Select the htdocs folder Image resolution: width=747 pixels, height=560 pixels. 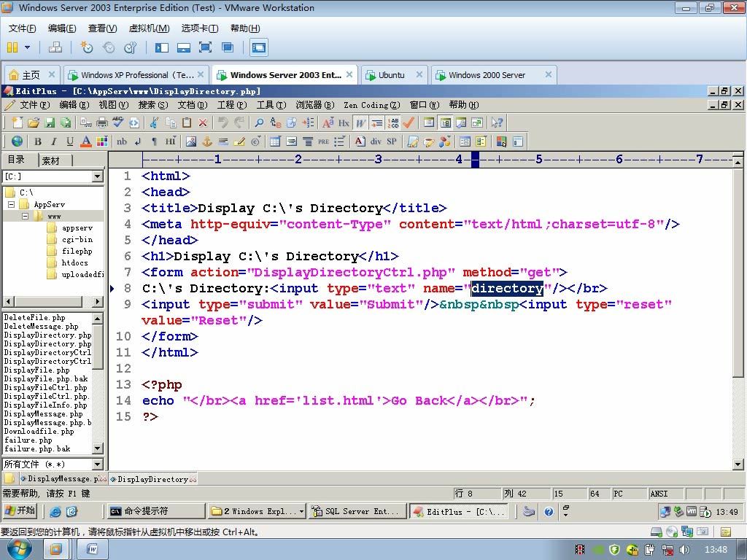click(x=74, y=262)
